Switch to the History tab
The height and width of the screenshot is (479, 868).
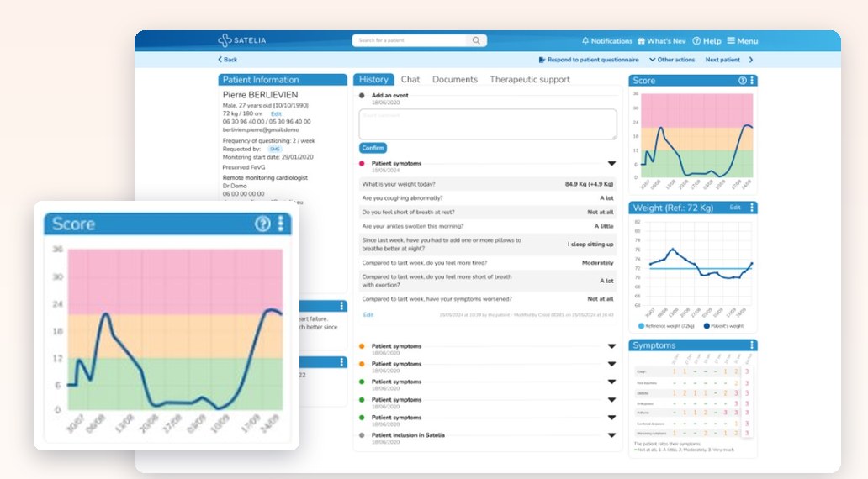tap(373, 79)
